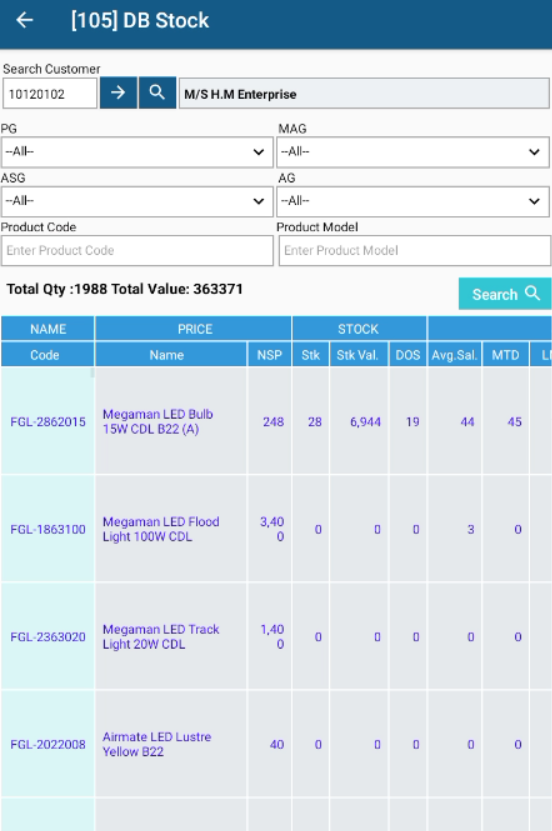Open product code FGL-1863100

click(x=48, y=529)
